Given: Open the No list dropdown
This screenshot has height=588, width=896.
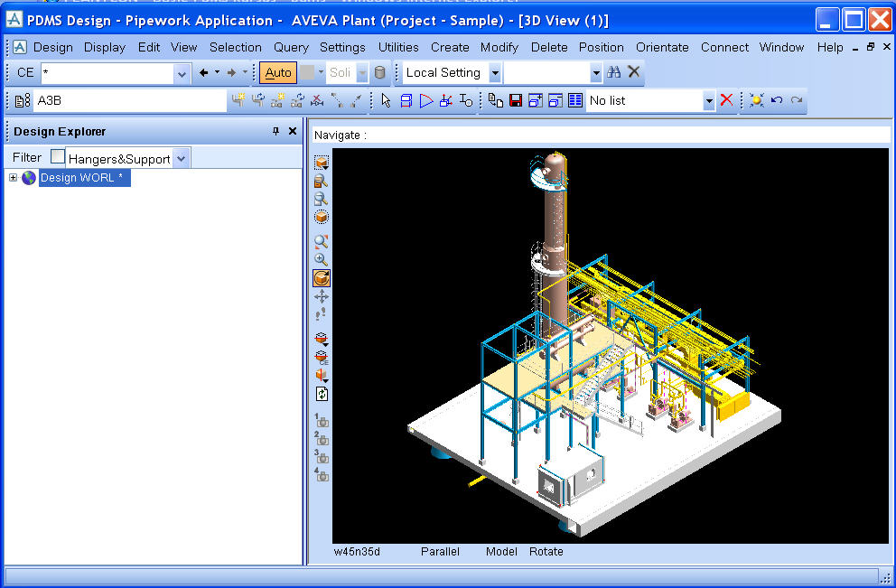Looking at the screenshot, I should 708,100.
